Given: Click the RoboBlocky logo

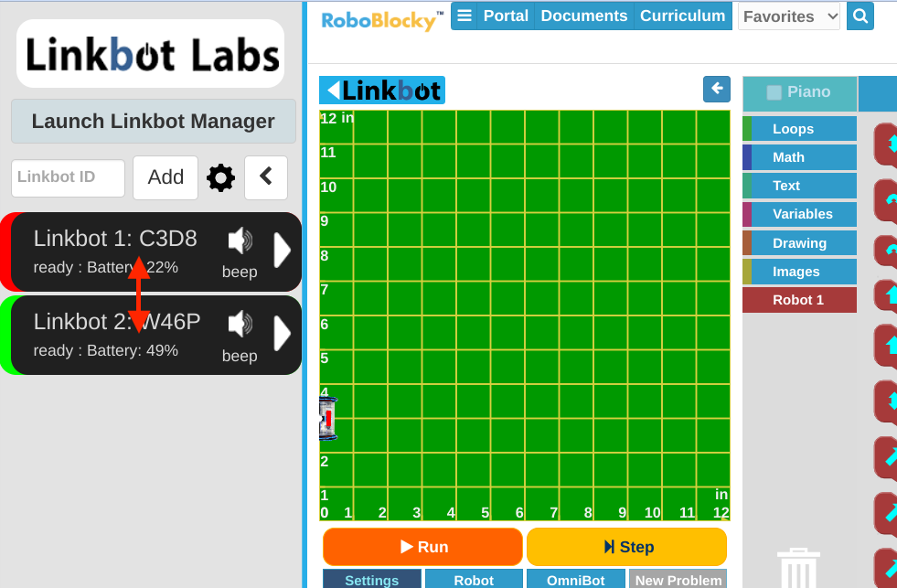Looking at the screenshot, I should point(381,20).
